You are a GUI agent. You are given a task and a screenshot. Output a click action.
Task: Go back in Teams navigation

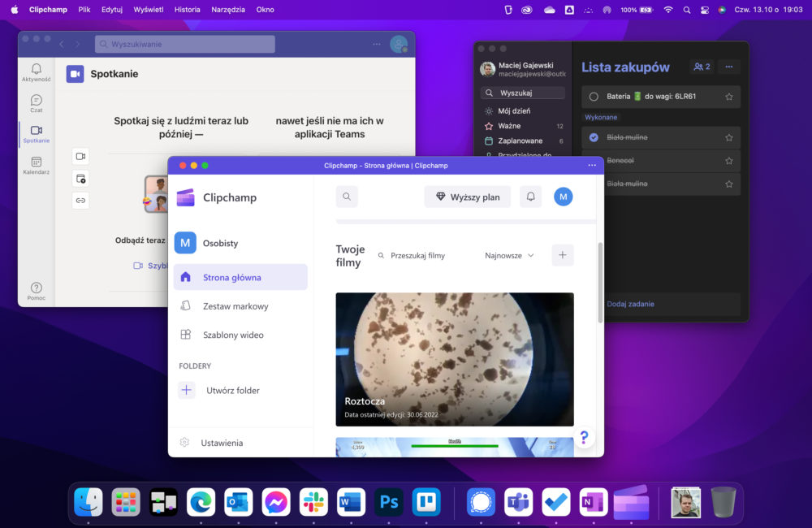click(62, 44)
